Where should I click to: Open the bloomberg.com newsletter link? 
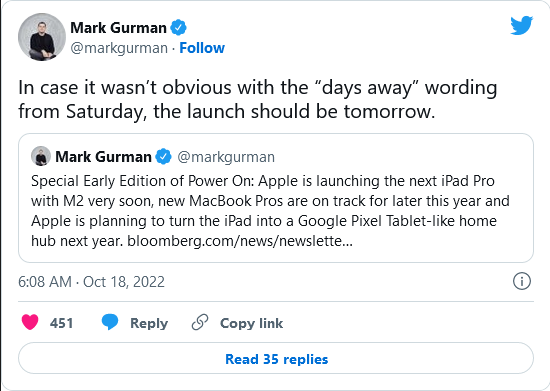point(240,241)
